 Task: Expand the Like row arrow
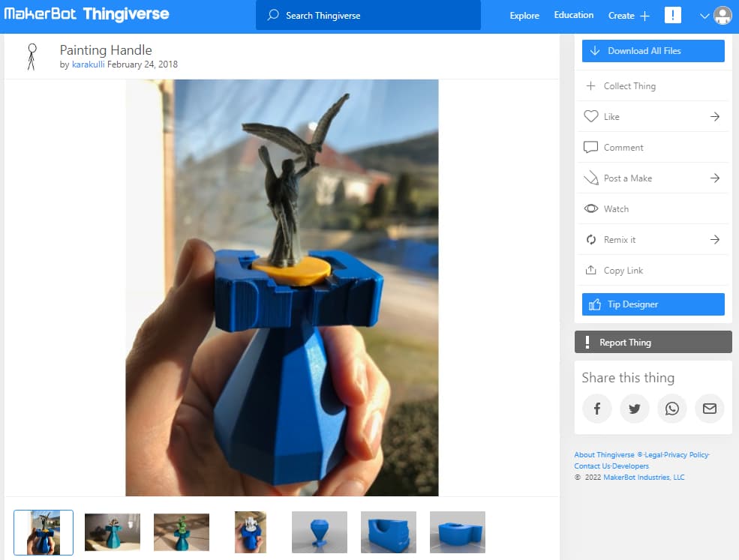[714, 116]
